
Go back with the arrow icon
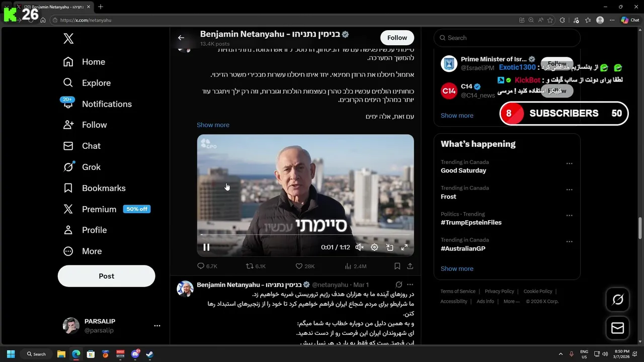181,38
